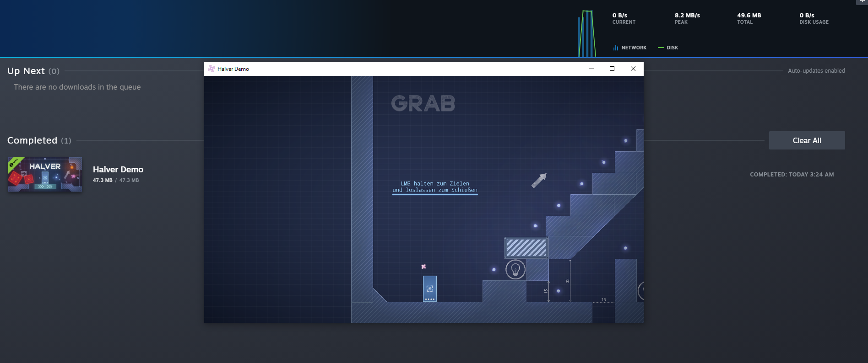The height and width of the screenshot is (363, 868).
Task: Click the '0 B/s CURRENT' statistic
Action: [624, 18]
